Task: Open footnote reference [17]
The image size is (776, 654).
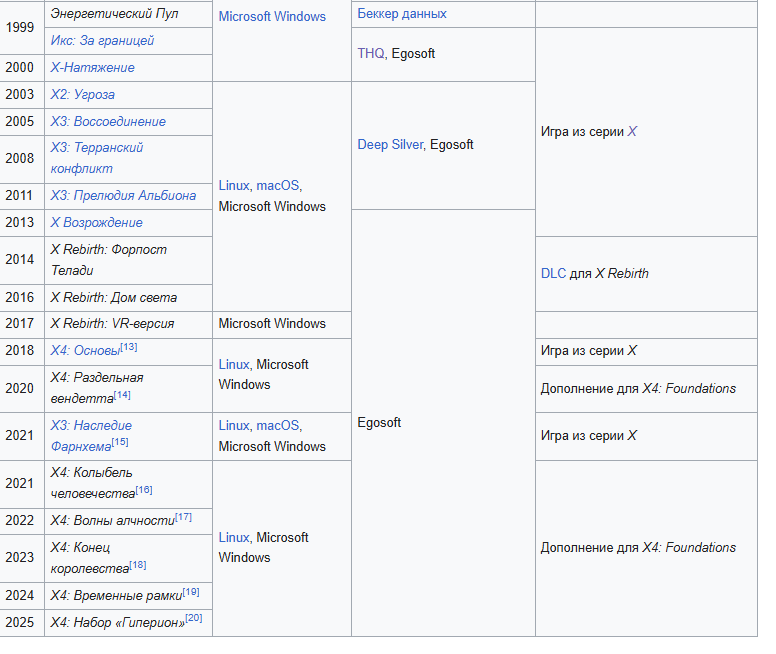Action: [184, 517]
